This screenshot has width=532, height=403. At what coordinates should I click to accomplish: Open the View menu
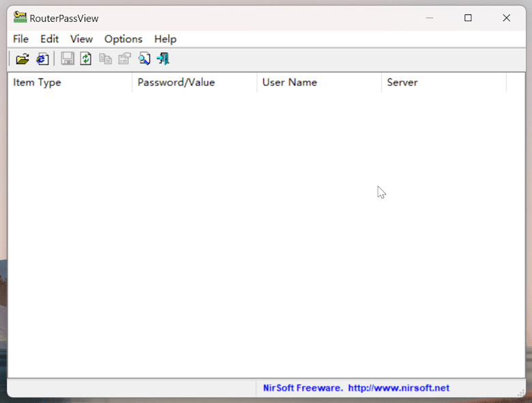pos(81,39)
